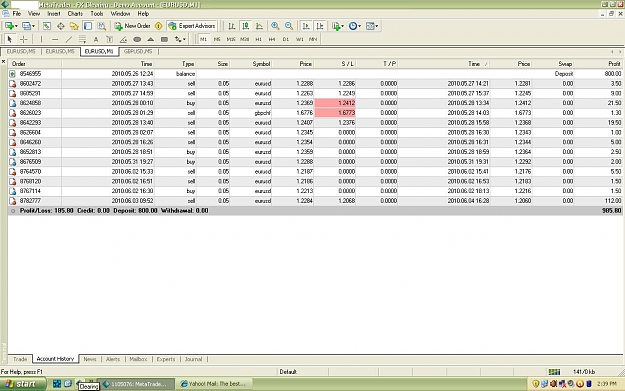Select the Vertical Line tool
This screenshot has width=625, height=391.
tap(41, 39)
